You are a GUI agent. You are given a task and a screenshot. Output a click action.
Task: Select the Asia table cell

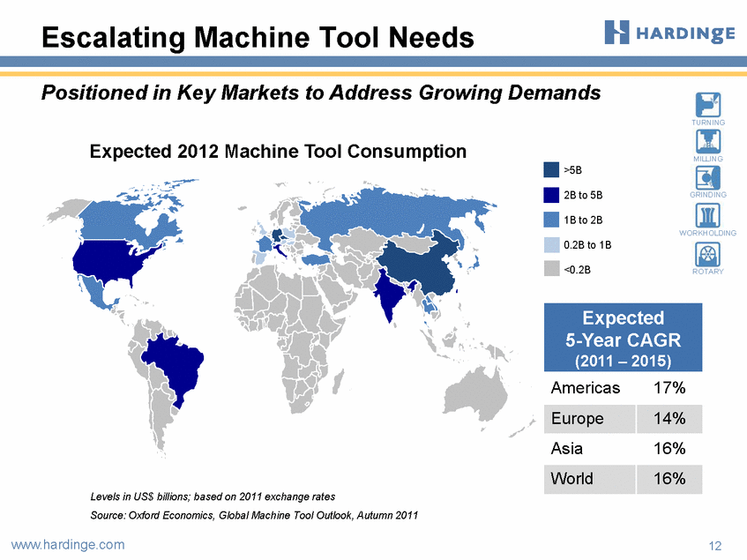(x=590, y=449)
